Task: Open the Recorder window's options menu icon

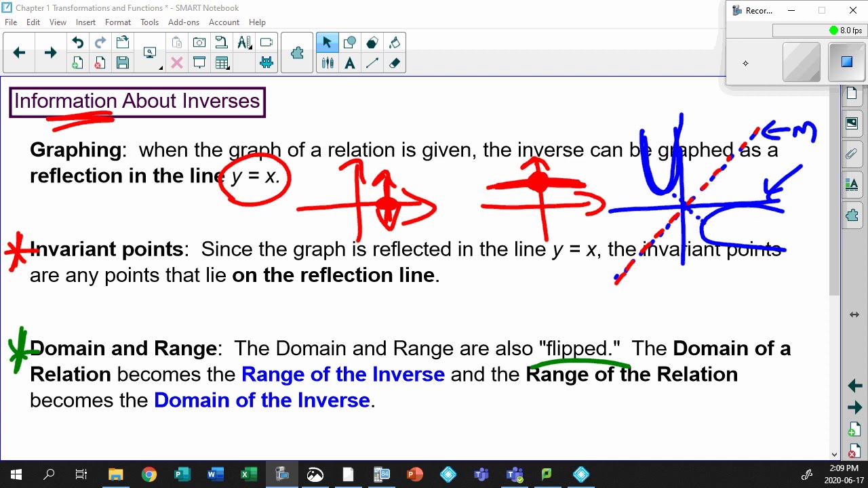Action: click(x=745, y=63)
